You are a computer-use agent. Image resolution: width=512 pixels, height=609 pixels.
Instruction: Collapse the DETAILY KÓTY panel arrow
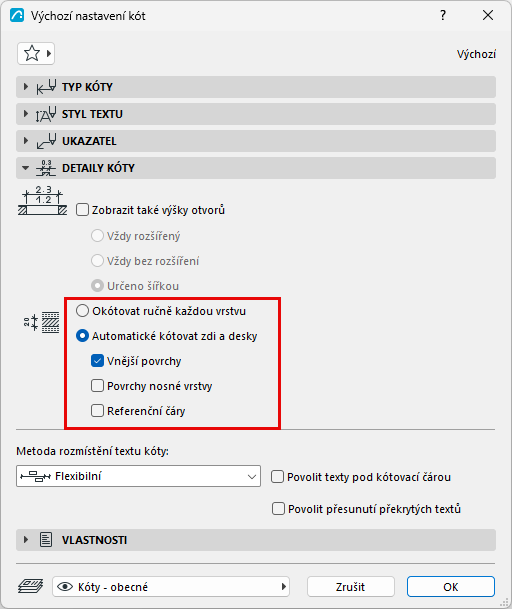coord(26,168)
